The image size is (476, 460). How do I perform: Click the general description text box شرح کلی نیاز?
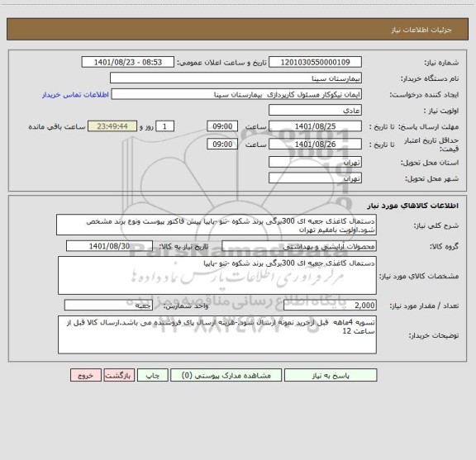point(217,225)
